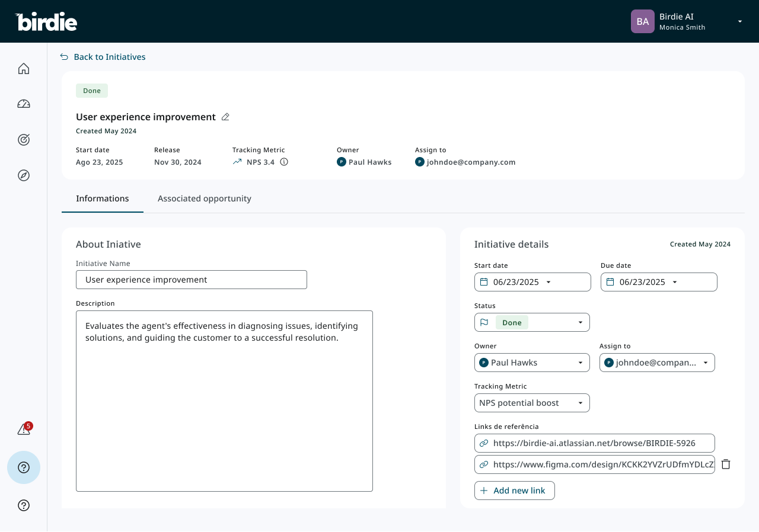Screen dimensions: 759x532
Task: Click the highlighted help icon in sidebar
Action: tap(24, 467)
